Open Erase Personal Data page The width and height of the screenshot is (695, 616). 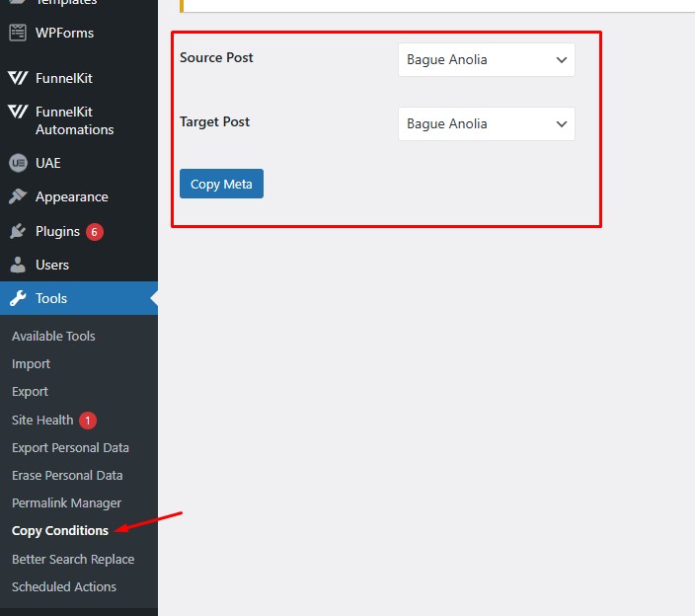pyautogui.click(x=68, y=475)
